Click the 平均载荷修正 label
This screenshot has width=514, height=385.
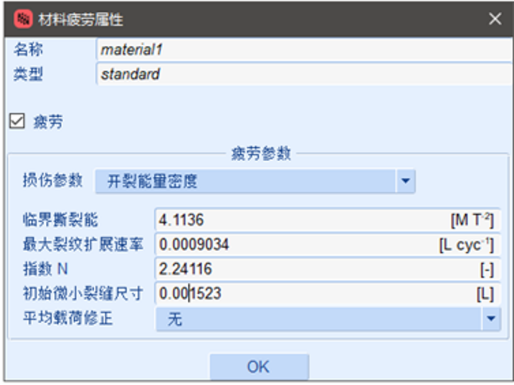click(x=68, y=318)
